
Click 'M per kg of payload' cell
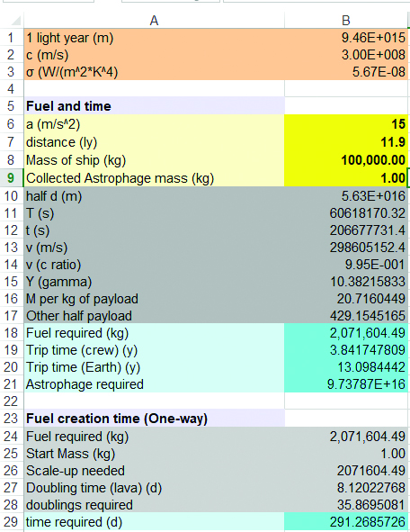[x=154, y=299]
